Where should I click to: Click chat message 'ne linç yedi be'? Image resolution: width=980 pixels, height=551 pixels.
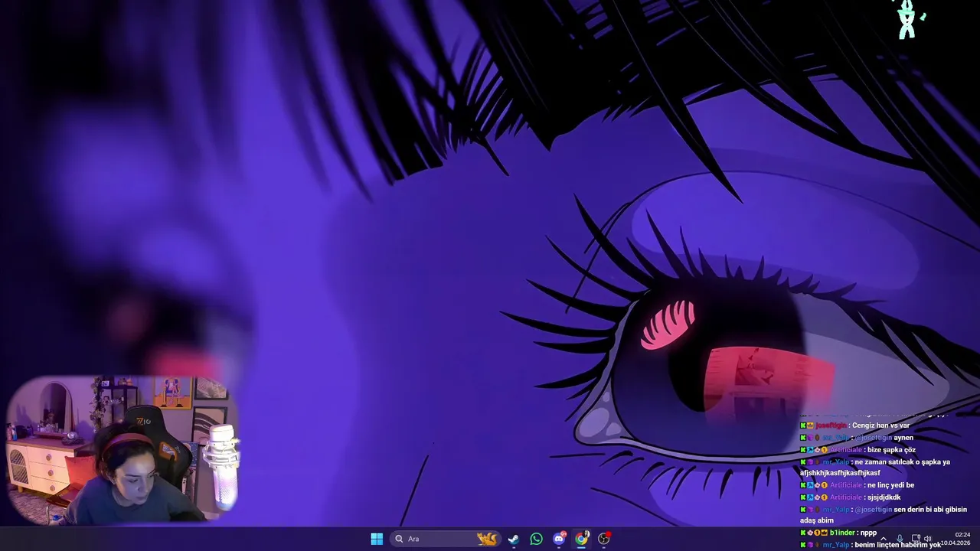890,485
